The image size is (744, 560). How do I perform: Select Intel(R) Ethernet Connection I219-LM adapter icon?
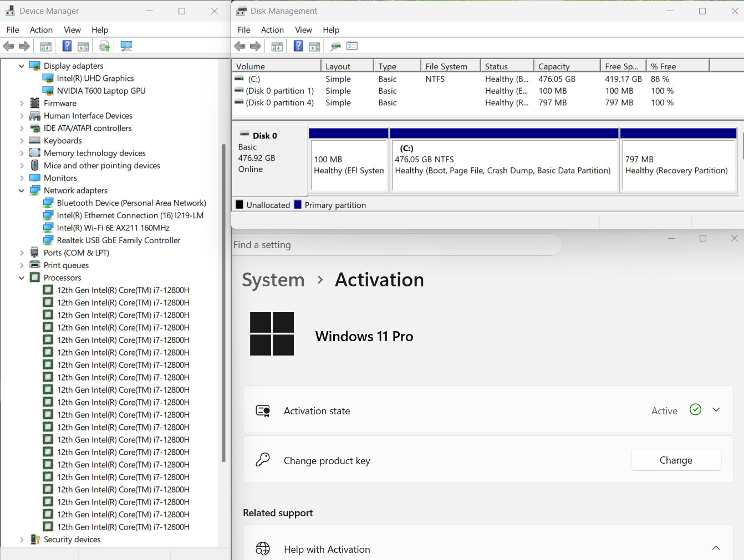pyautogui.click(x=48, y=215)
